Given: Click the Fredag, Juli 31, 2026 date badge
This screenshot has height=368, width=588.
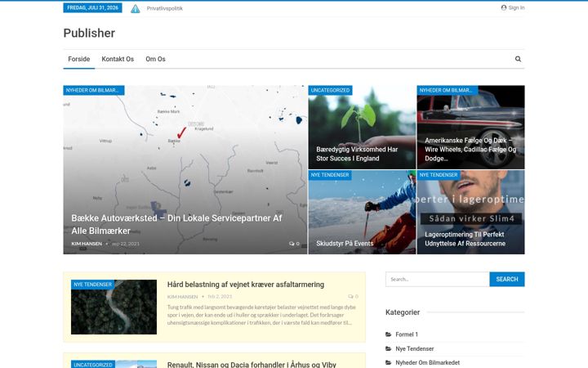Looking at the screenshot, I should 92,8.
